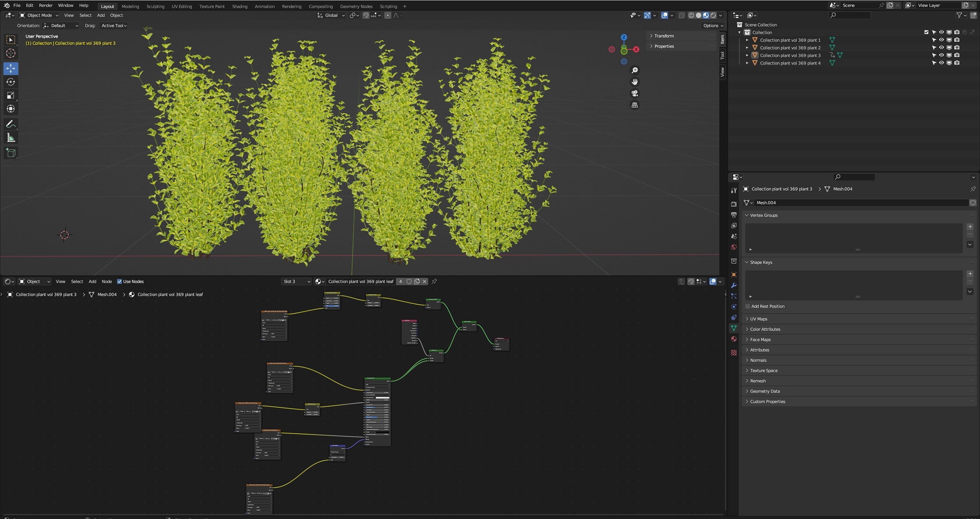This screenshot has width=980, height=519.
Task: Disable plant 1 in renders camera icon
Action: pos(956,40)
